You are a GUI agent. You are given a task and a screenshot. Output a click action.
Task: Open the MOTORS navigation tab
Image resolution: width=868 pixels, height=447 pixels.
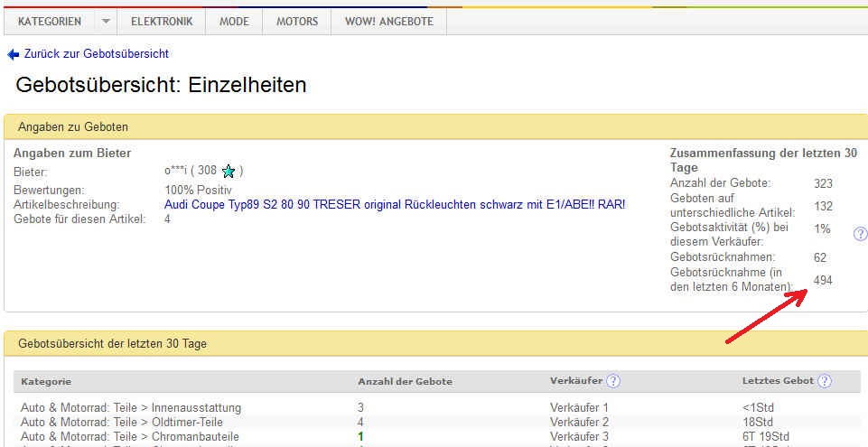(297, 22)
